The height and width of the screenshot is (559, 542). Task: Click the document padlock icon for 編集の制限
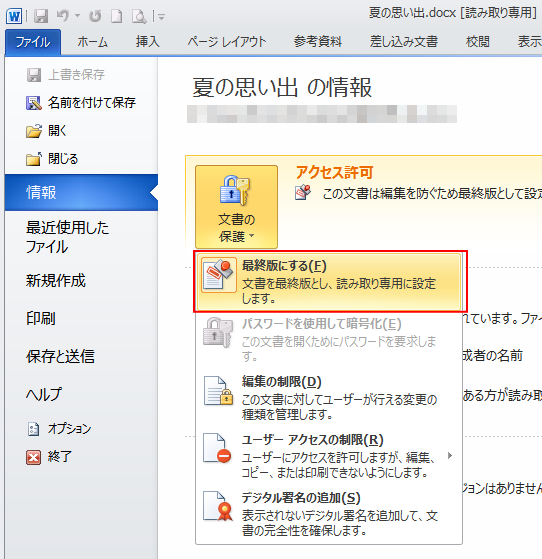(x=218, y=391)
